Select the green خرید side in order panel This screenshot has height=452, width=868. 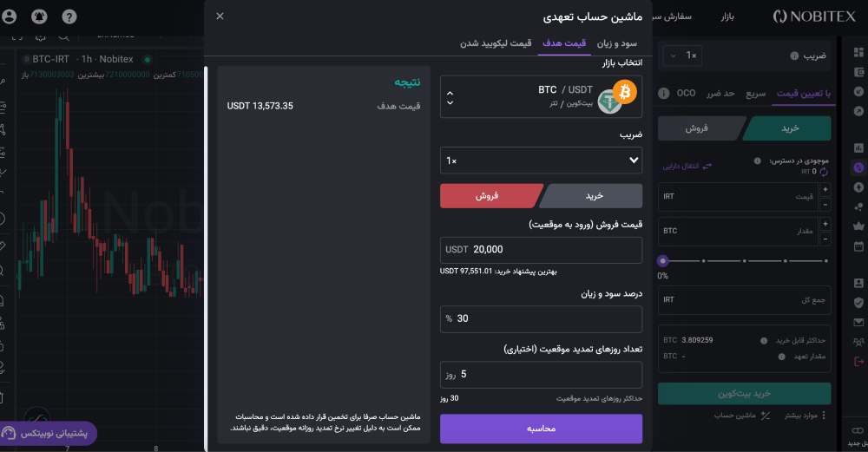tap(788, 128)
